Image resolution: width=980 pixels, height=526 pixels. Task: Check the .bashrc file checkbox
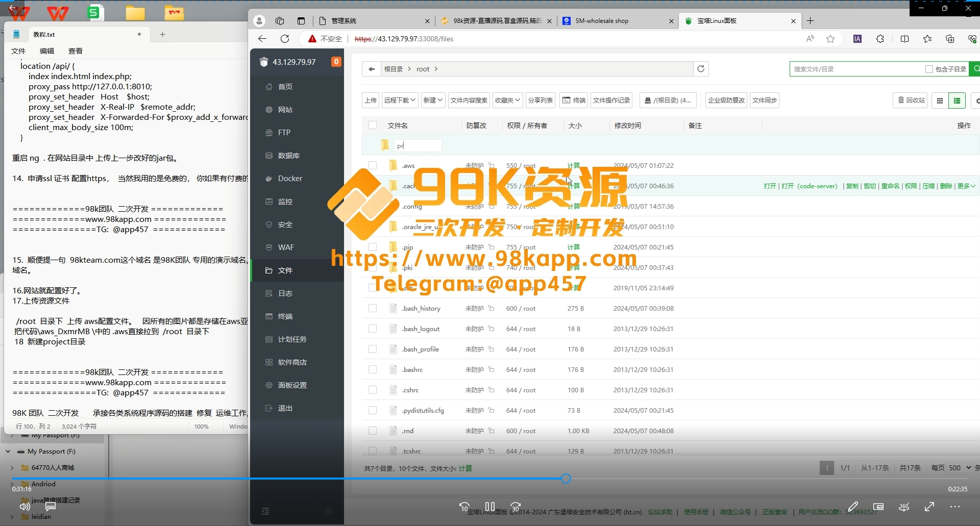(373, 369)
